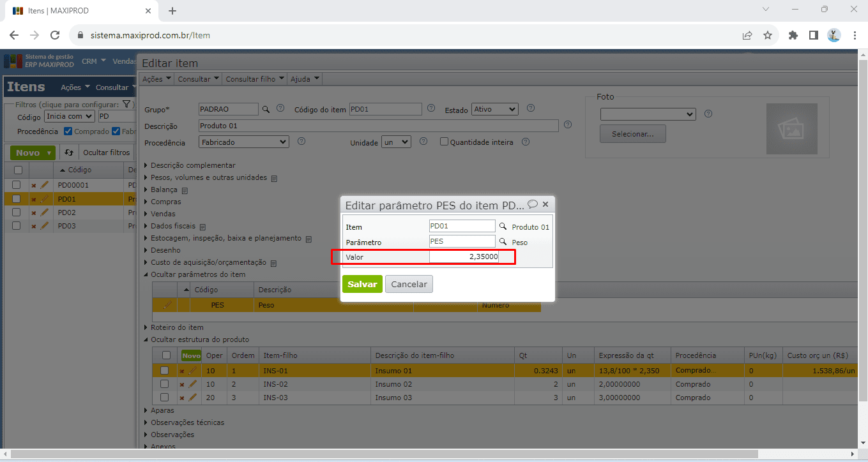Open help icon beside the Procedência dropdown

coord(301,141)
